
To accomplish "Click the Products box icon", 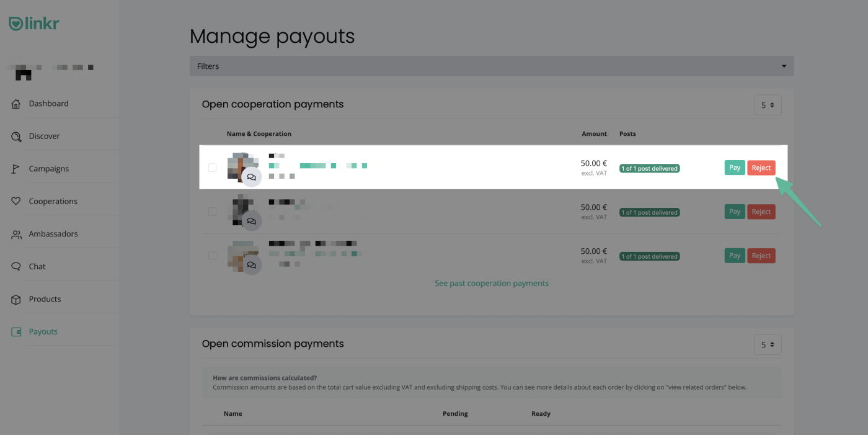I will 16,299.
